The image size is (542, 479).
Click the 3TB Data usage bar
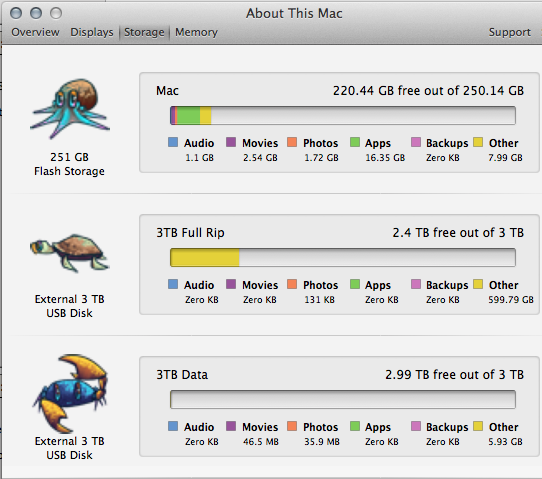tap(343, 400)
